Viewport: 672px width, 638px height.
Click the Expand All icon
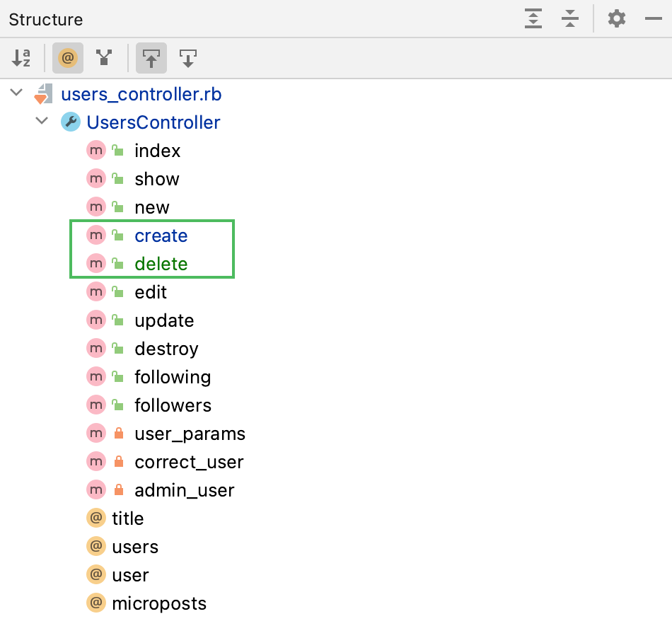(533, 19)
